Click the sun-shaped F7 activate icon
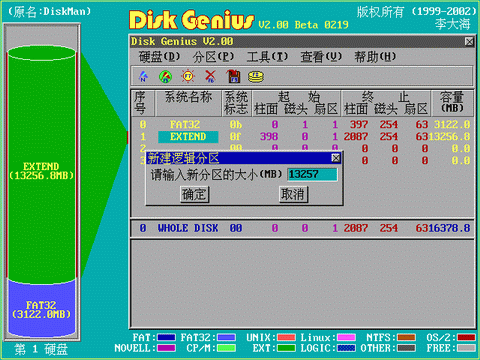Image resolution: width=480 pixels, height=360 pixels. click(188, 76)
